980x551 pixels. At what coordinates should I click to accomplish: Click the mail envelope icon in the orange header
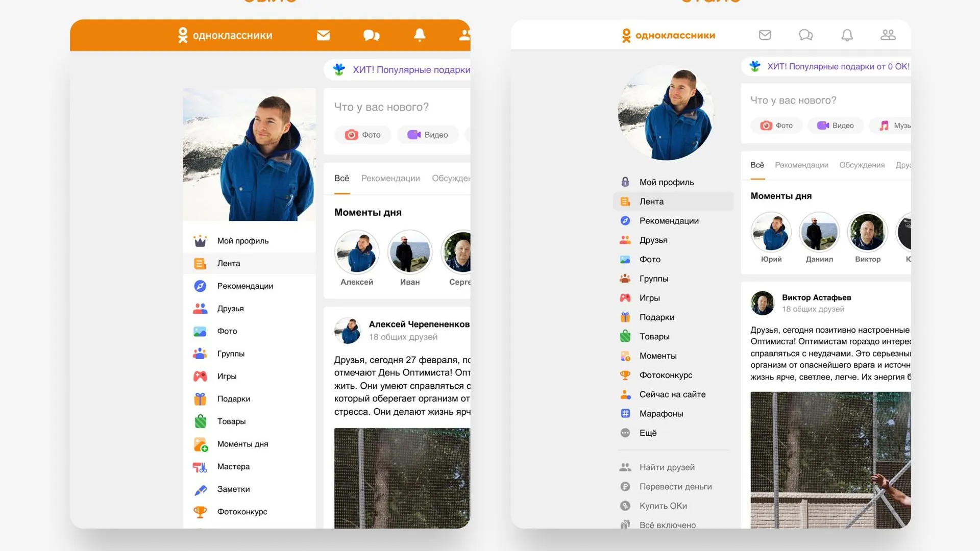323,35
